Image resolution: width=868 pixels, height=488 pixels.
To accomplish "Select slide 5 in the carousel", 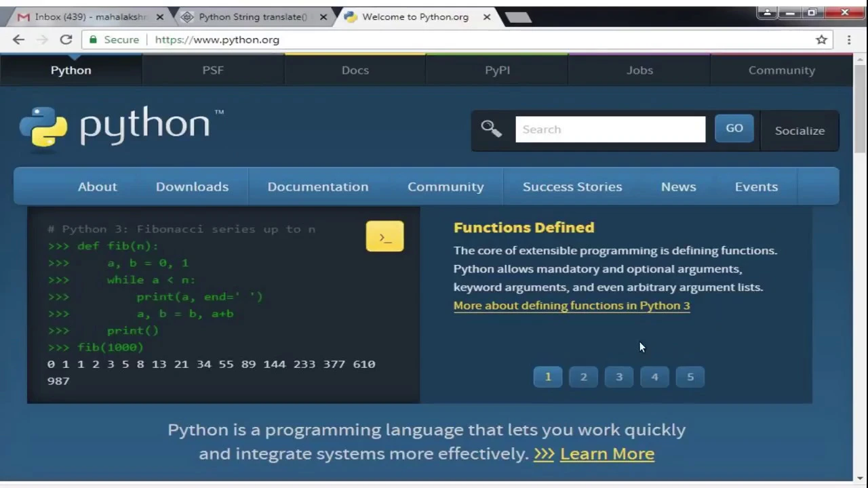I will pyautogui.click(x=690, y=377).
